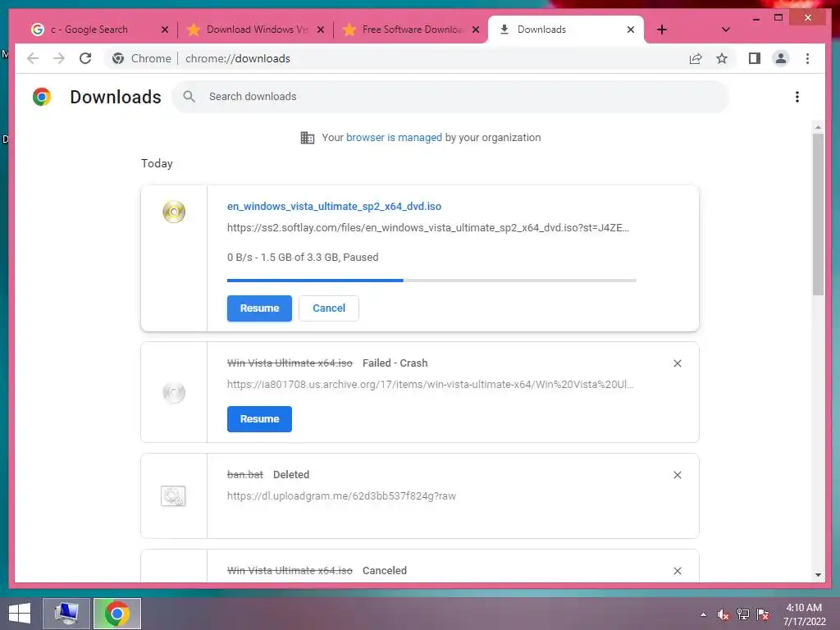Resume the paused Vista SP2 ISO download
The height and width of the screenshot is (630, 840).
[259, 308]
